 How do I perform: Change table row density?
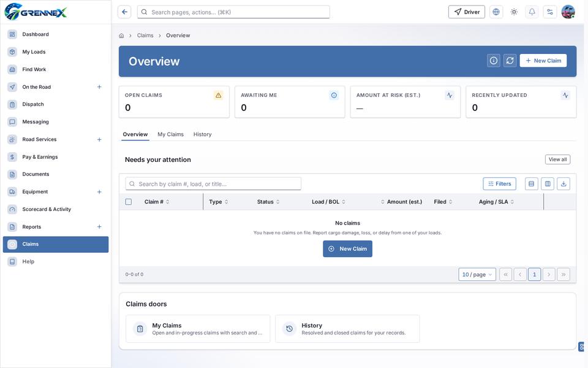coord(532,183)
